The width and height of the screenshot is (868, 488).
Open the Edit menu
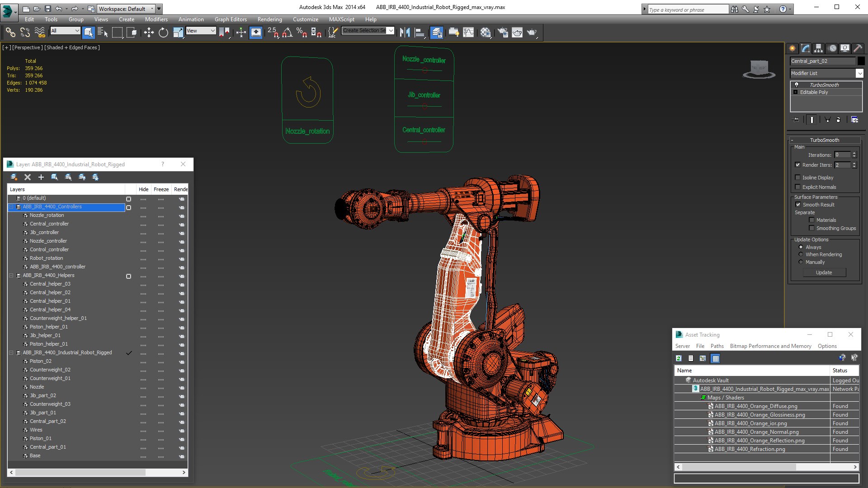click(29, 19)
